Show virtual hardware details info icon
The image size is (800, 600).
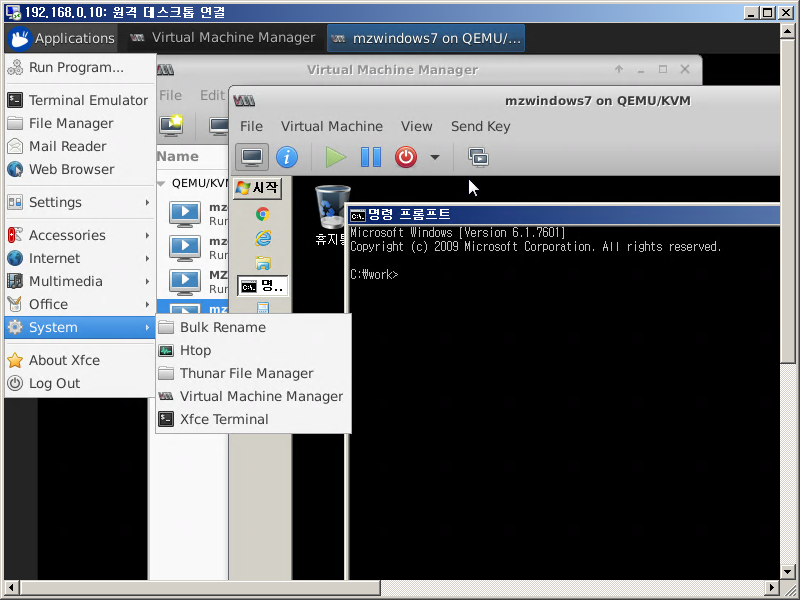click(x=287, y=157)
